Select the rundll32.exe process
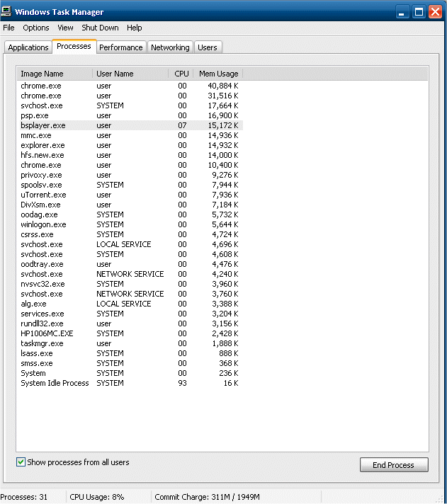Image resolution: width=447 pixels, height=504 pixels. click(130, 323)
